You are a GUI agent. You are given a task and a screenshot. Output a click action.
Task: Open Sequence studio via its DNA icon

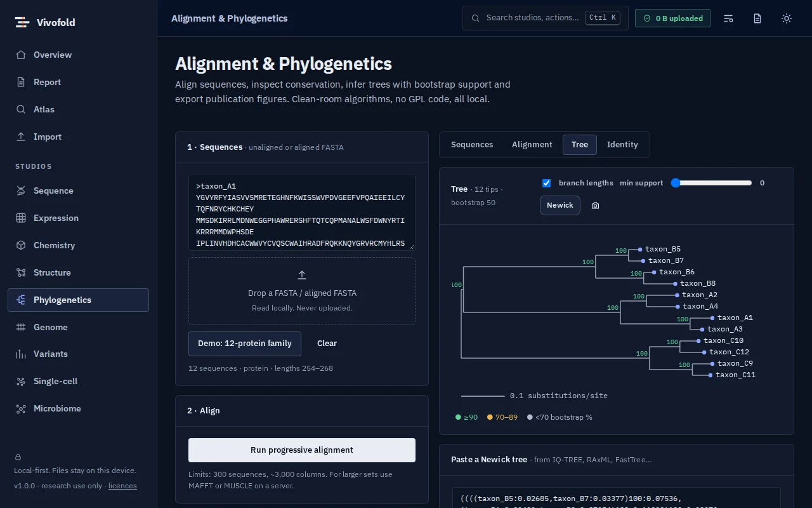21,190
